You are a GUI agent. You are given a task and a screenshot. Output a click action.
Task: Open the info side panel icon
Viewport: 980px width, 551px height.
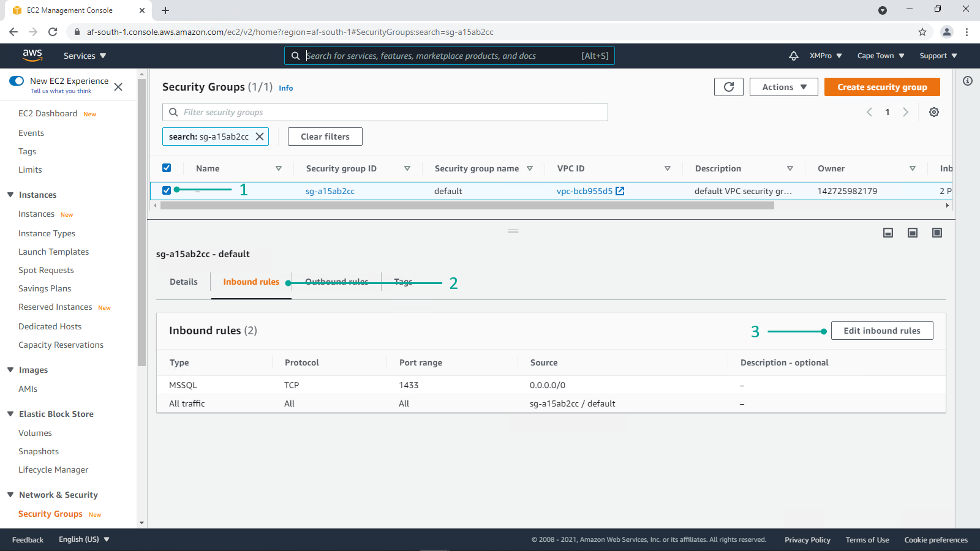[x=968, y=81]
